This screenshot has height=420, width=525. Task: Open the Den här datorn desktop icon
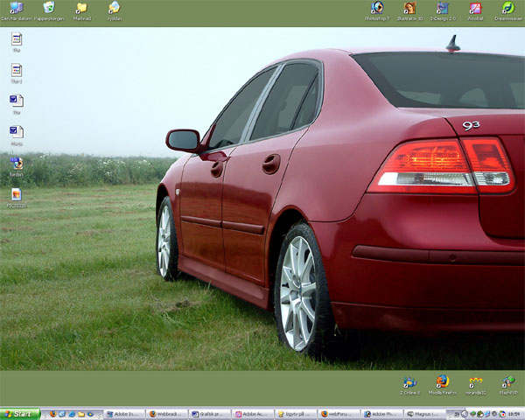16,11
